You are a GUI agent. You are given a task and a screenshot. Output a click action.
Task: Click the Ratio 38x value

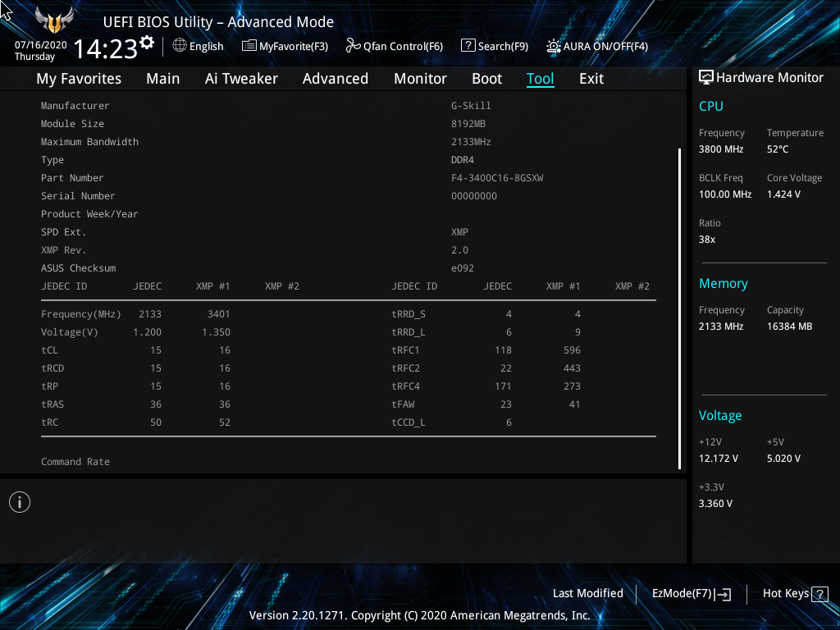coord(706,240)
